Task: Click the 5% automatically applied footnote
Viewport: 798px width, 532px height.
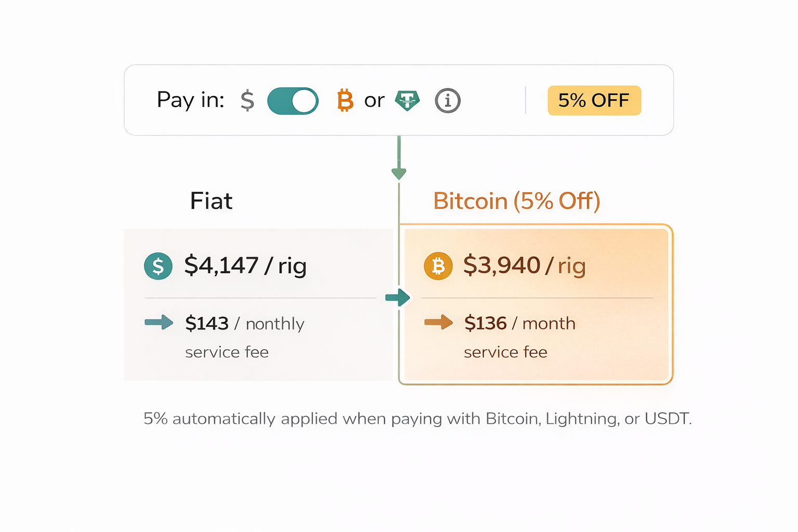Action: [x=417, y=419]
